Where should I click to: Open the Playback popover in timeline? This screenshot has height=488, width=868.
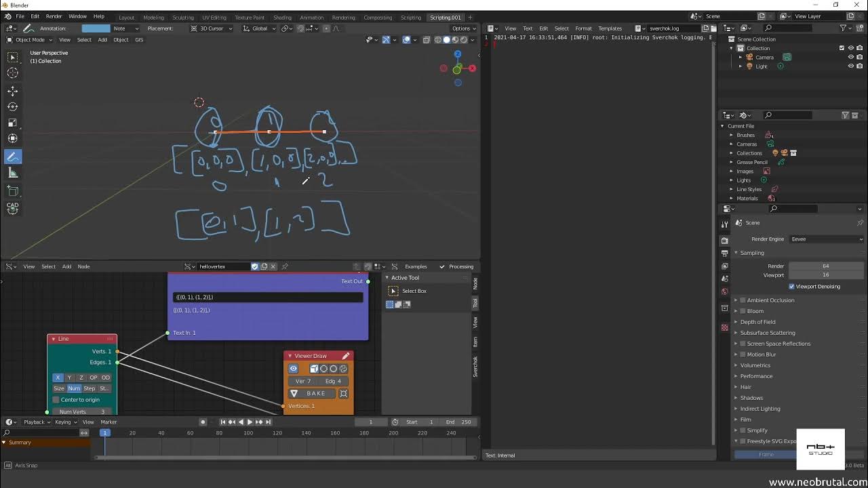(37, 422)
